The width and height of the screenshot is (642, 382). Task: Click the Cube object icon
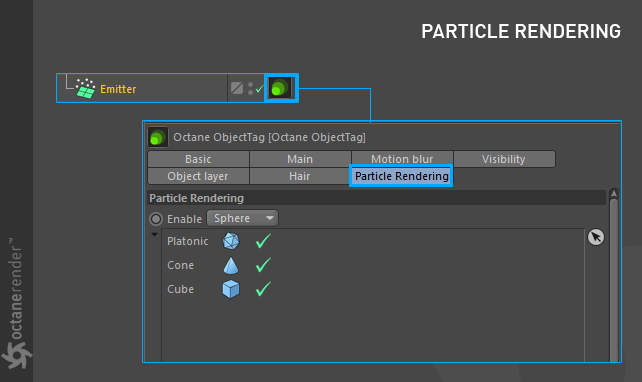coord(231,289)
